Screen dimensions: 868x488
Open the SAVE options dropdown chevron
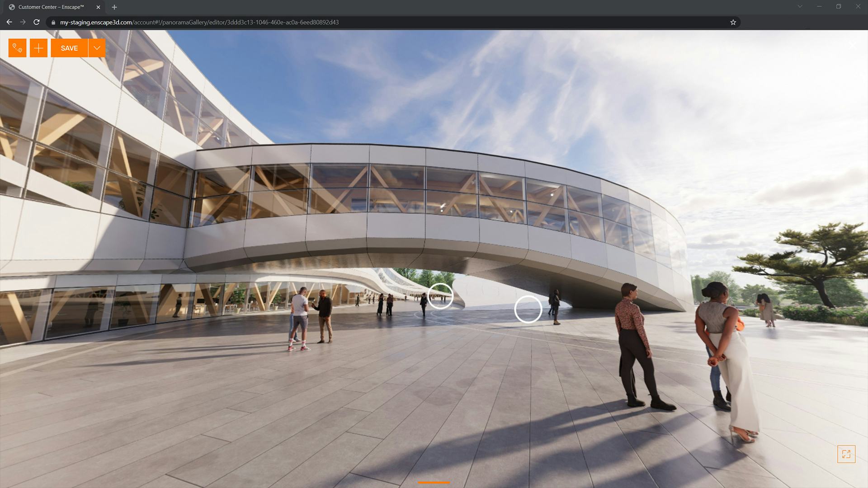tap(96, 48)
